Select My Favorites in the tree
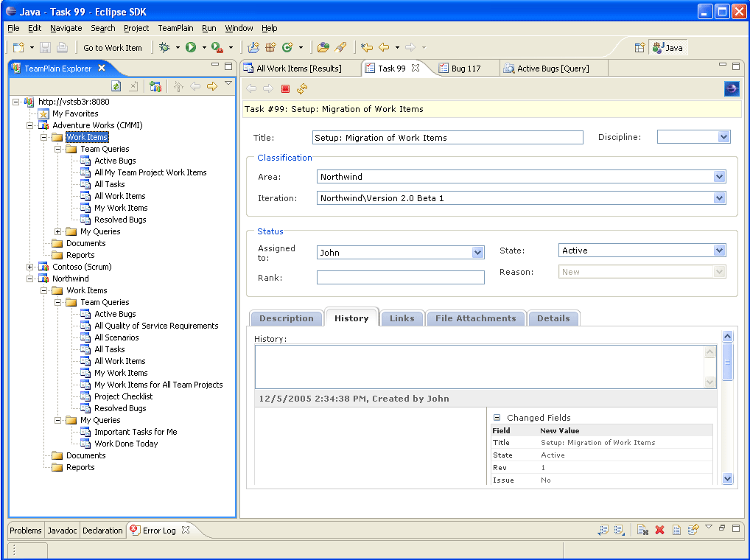The height and width of the screenshot is (560, 750). point(75,113)
